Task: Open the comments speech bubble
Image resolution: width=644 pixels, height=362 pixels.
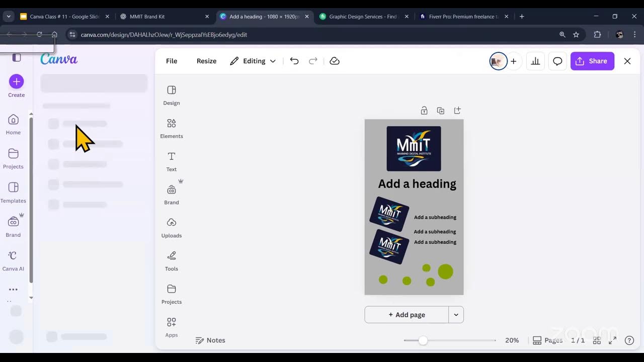Action: (557, 61)
